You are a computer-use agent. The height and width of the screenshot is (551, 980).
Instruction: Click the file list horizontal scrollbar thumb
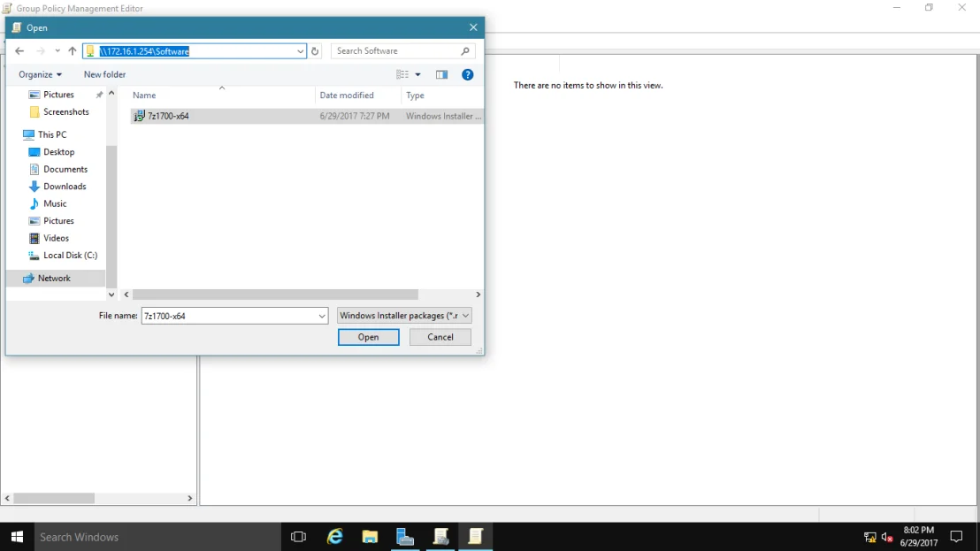tap(275, 295)
